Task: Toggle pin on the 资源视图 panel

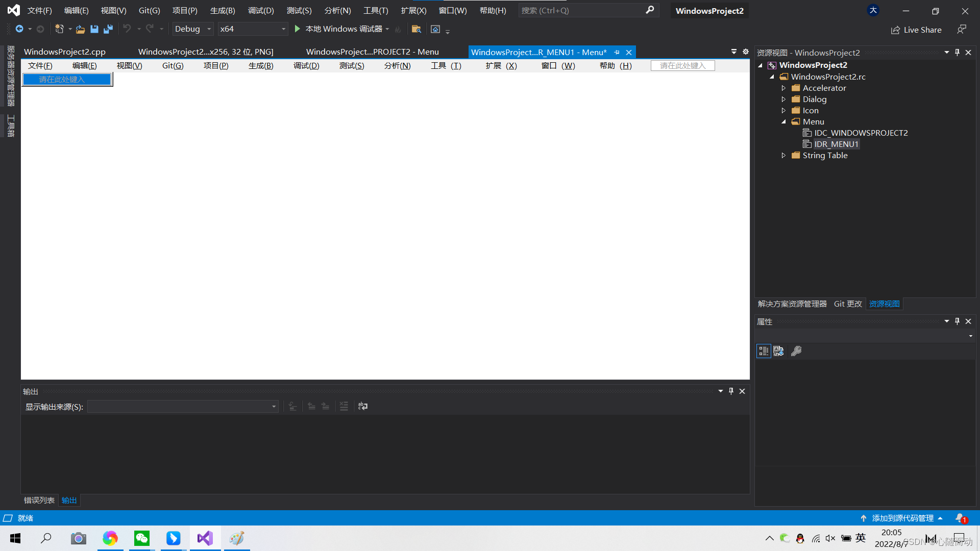Action: pyautogui.click(x=957, y=53)
